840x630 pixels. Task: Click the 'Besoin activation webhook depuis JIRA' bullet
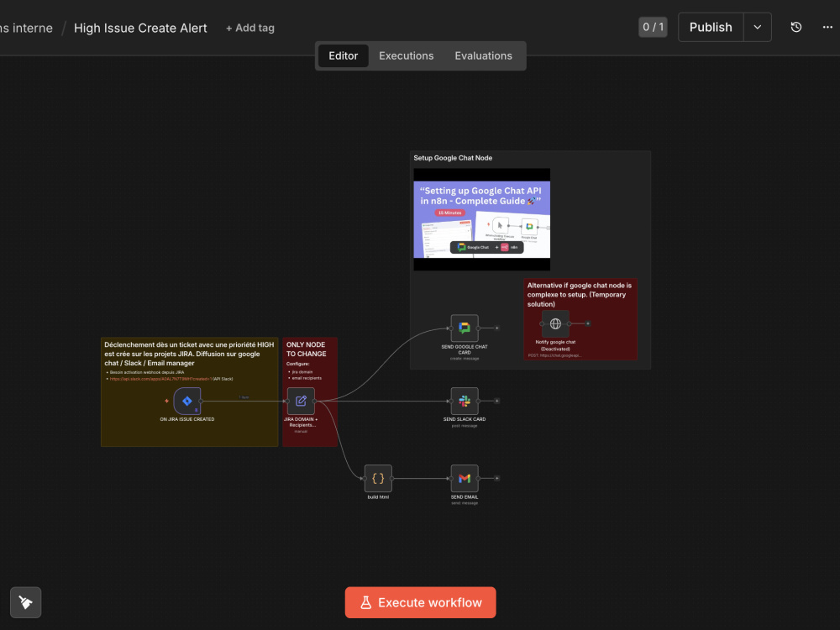tap(147, 372)
